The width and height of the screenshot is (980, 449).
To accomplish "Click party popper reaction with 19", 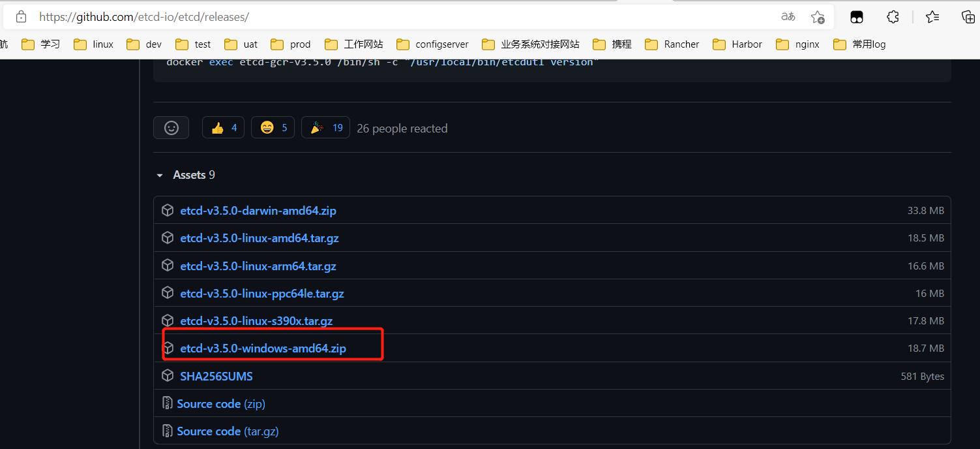I will click(x=325, y=128).
